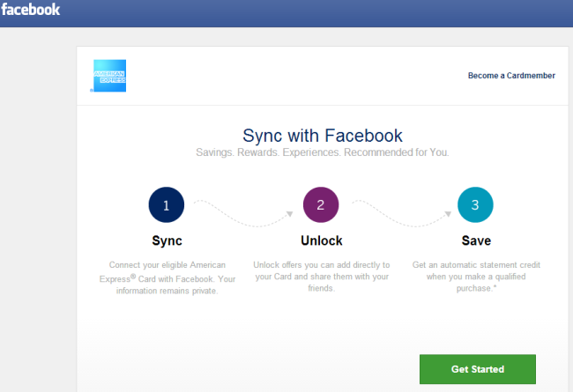This screenshot has height=392, width=573.
Task: Click the green Get Started button
Action: [478, 369]
